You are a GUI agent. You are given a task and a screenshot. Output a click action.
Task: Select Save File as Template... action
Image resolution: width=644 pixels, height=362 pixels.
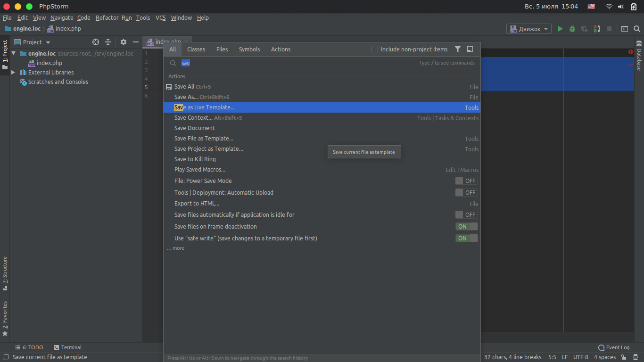pyautogui.click(x=322, y=139)
